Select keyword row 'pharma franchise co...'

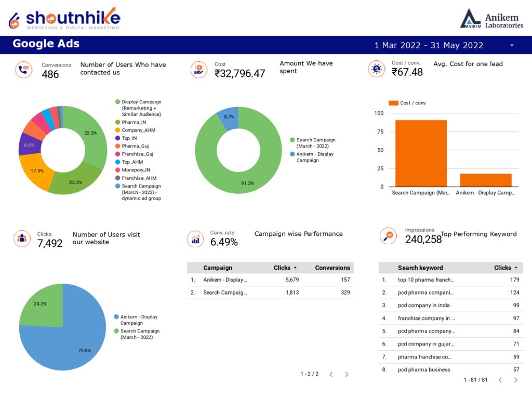450,357
